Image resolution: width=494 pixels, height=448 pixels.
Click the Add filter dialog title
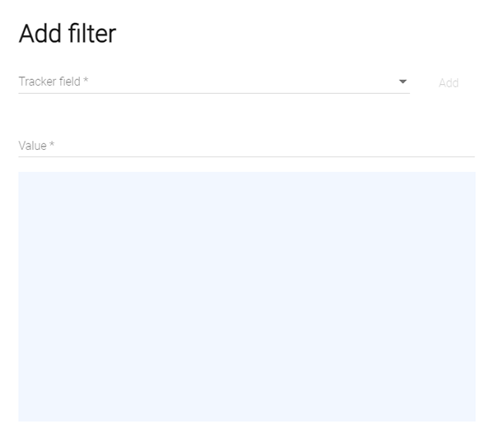[x=68, y=34]
